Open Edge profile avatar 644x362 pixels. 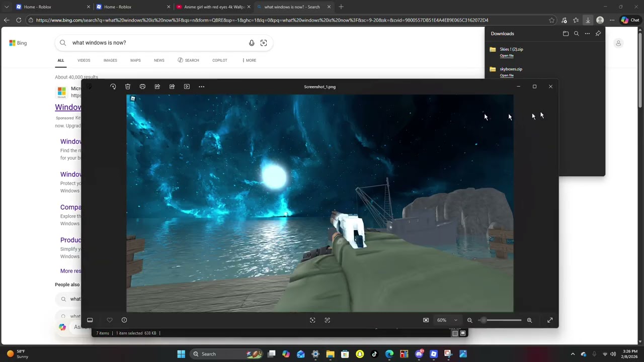tap(600, 20)
